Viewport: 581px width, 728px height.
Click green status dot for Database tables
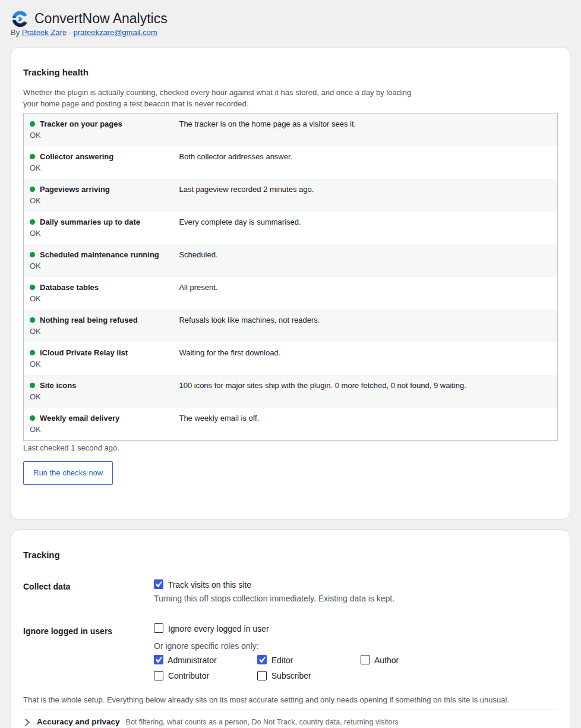pos(33,287)
